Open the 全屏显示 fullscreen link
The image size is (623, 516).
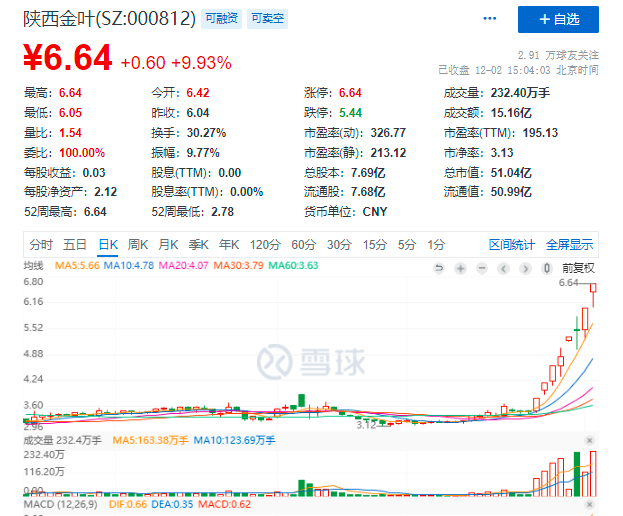(x=569, y=244)
